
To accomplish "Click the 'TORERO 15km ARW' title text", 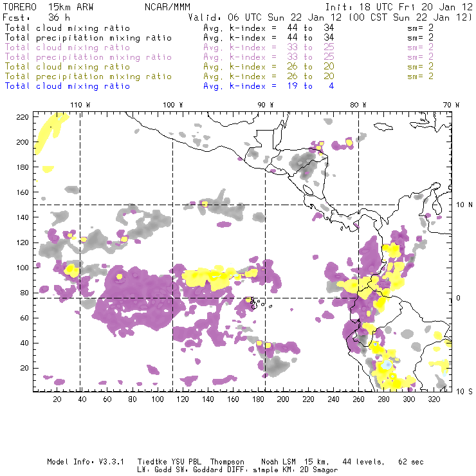I will (x=48, y=7).
